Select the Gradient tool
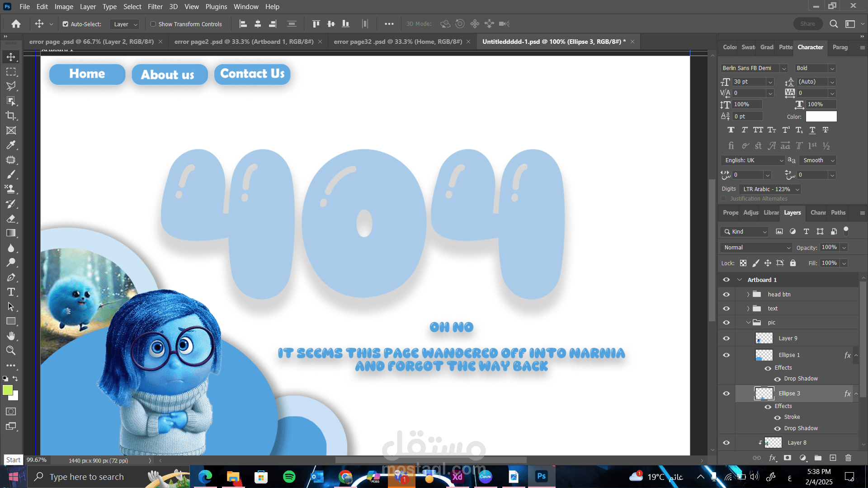Image resolution: width=868 pixels, height=488 pixels. (x=11, y=233)
